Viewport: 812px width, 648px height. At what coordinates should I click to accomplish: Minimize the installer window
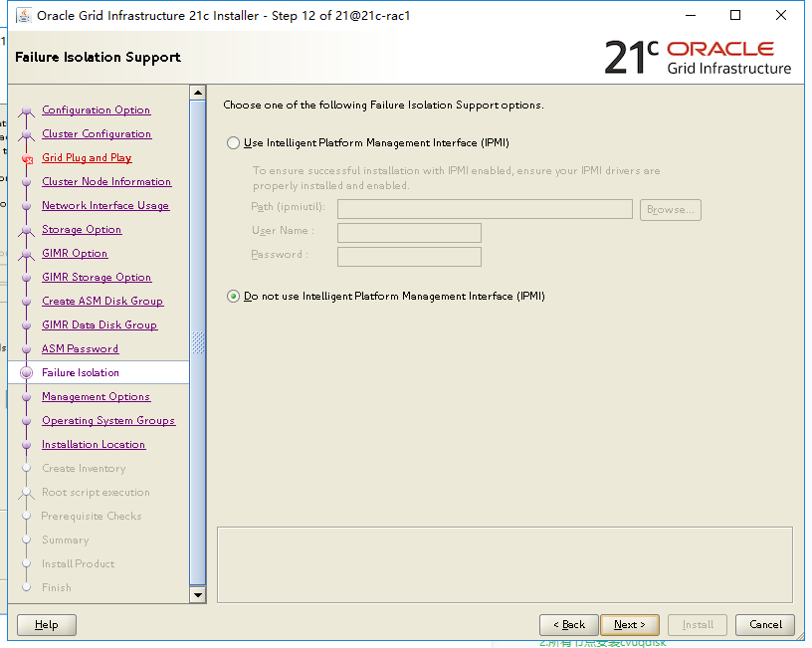point(691,16)
